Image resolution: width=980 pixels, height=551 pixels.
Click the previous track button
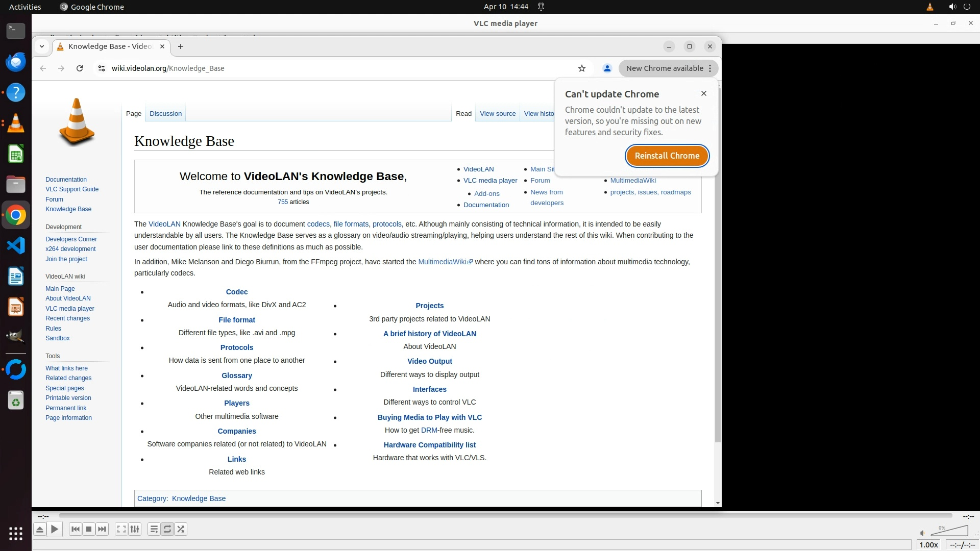coord(75,529)
